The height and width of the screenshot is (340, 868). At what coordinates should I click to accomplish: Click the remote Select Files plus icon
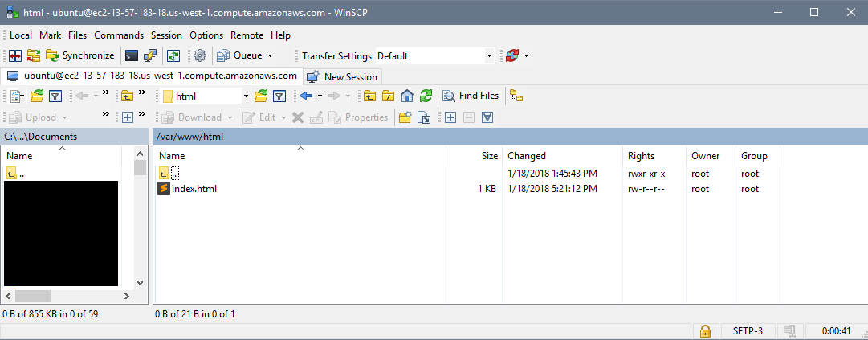click(450, 117)
